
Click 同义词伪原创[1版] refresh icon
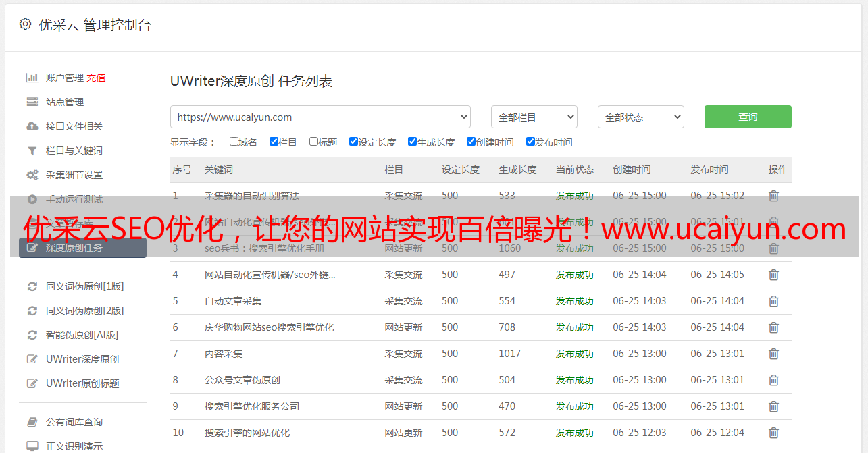32,286
